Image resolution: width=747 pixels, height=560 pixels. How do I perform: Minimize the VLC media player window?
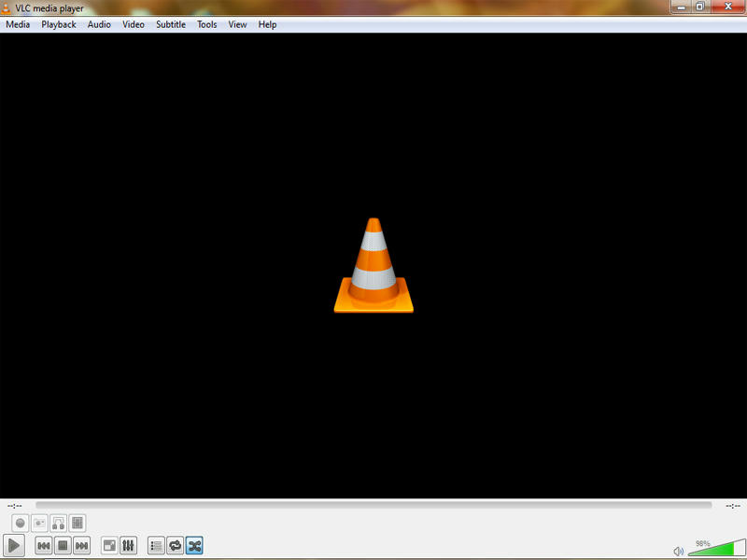point(682,7)
